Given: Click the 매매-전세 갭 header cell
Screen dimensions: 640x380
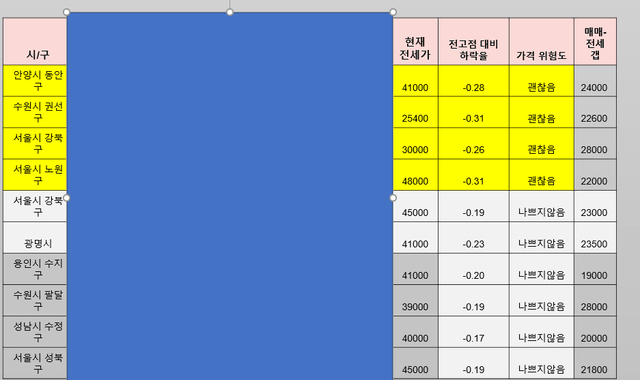Looking at the screenshot, I should [x=595, y=41].
